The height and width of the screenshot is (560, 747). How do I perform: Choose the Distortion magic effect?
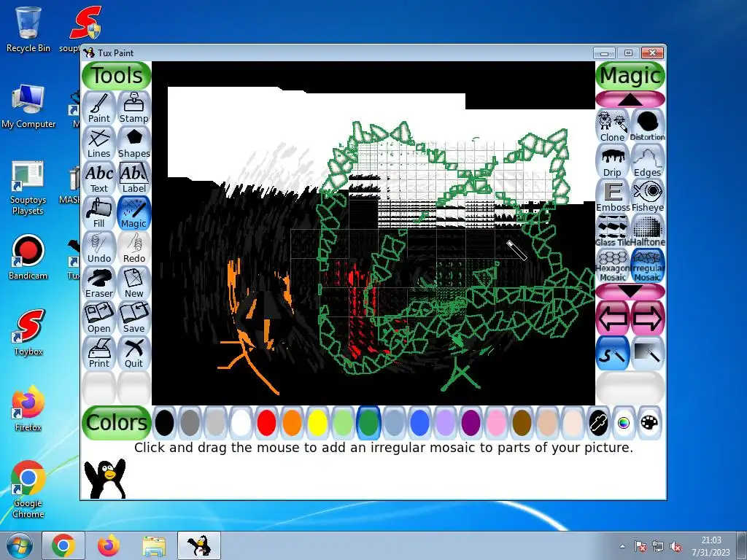click(648, 125)
